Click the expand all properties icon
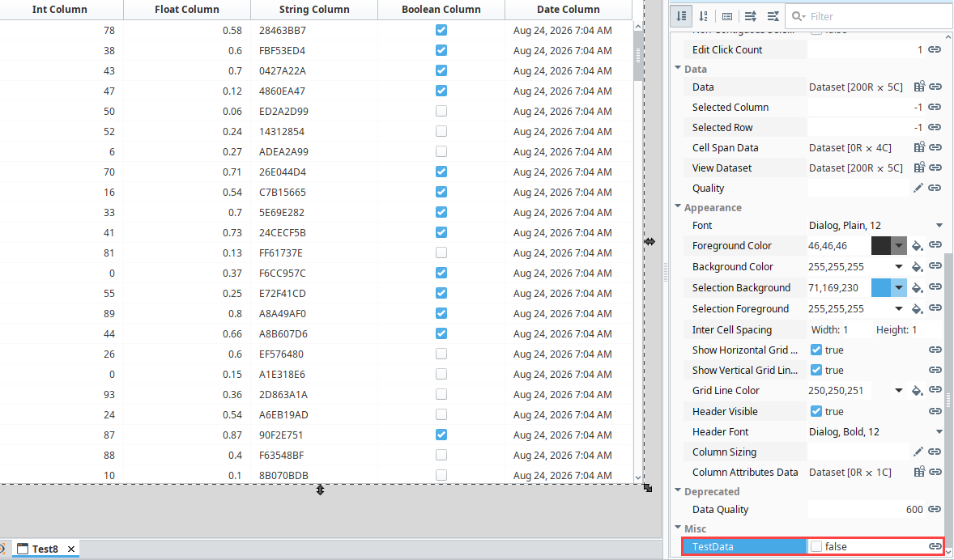This screenshot has height=560, width=954. 751,16
